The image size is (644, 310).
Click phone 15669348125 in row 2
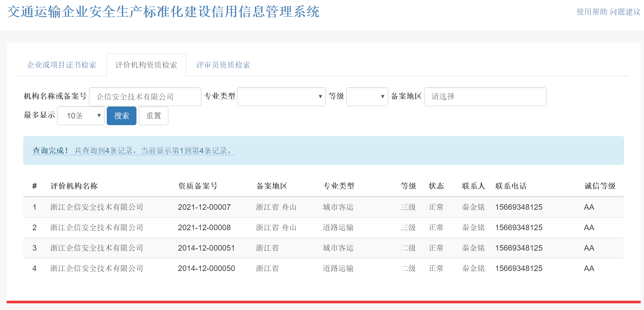[519, 228]
